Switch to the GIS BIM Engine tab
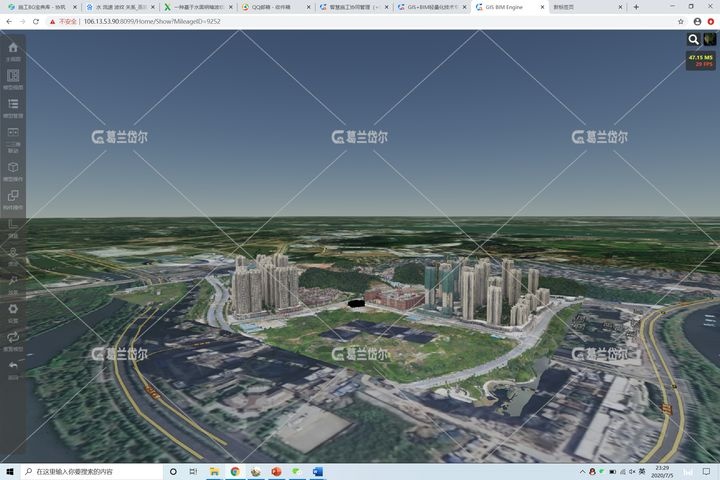Screen dimensions: 720x480 pyautogui.click(x=505, y=7)
